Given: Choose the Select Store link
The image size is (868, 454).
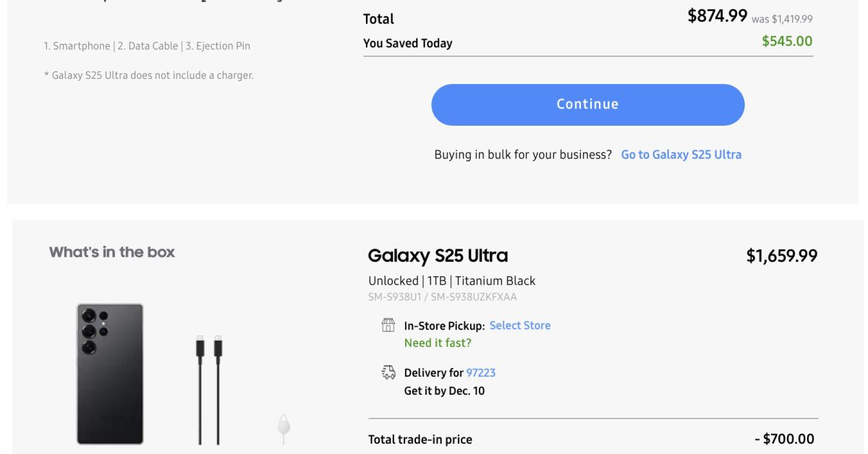Looking at the screenshot, I should click(519, 325).
